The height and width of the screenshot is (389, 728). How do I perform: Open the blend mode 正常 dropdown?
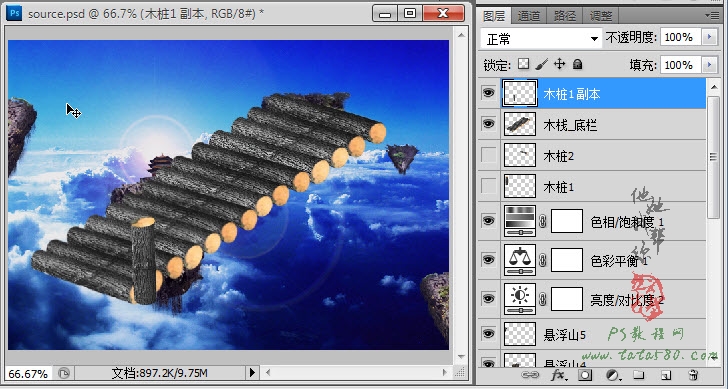541,39
